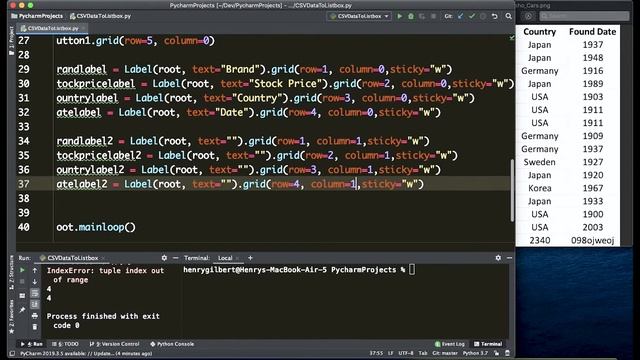Open the 4: Run tool window tab
640x360 pixels.
click(x=31, y=344)
